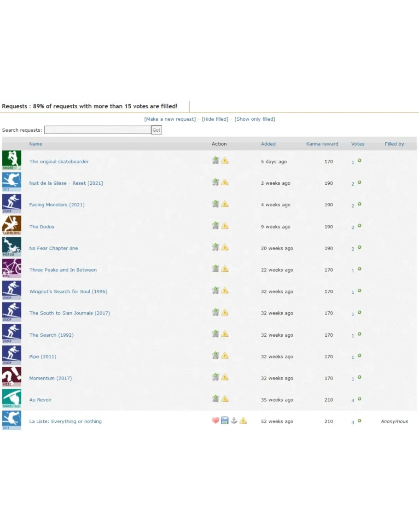Click the heart icon for La Liste
Viewport: 419px width, 532px height.
point(215,421)
